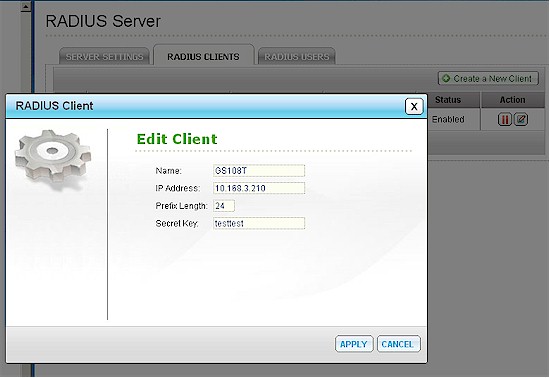The image size is (550, 378).
Task: Switch to the RADIUS Clients tab
Action: coord(203,56)
